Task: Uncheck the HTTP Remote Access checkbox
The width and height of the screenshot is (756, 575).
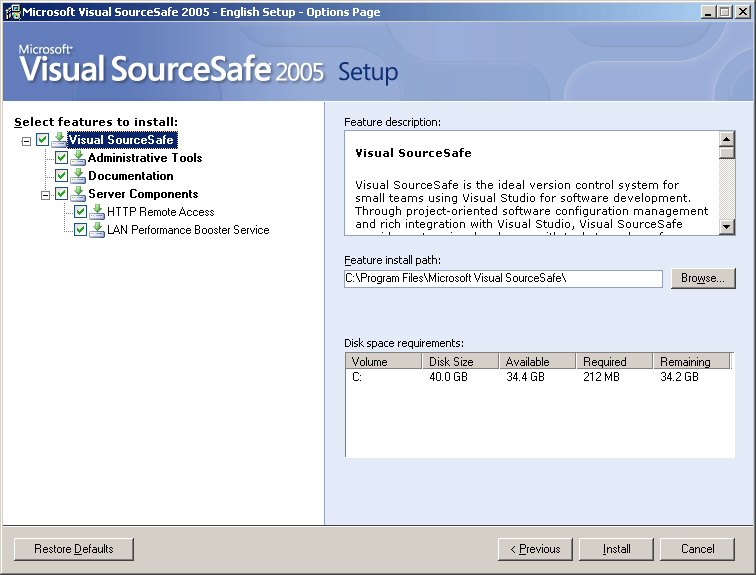Action: pyautogui.click(x=81, y=212)
